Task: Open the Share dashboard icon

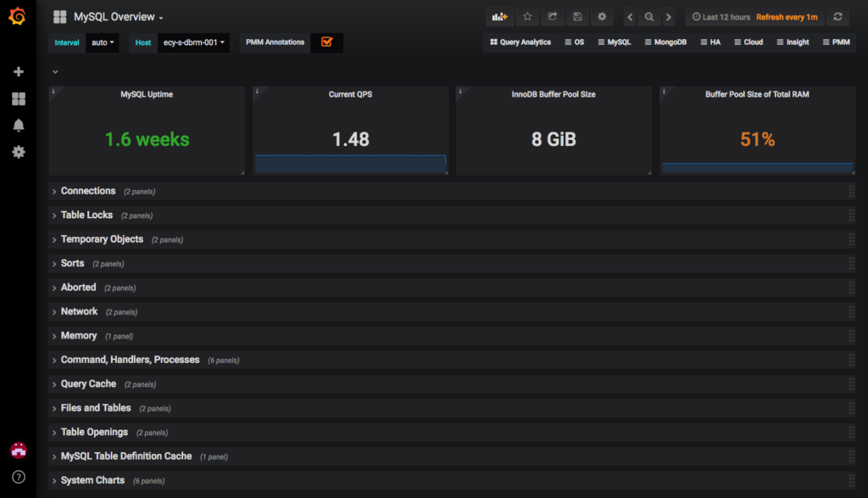Action: coord(553,16)
